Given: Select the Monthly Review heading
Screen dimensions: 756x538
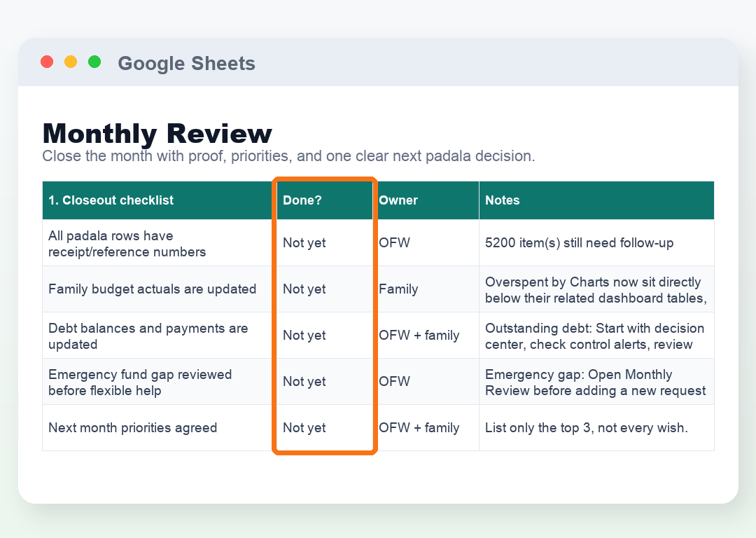Looking at the screenshot, I should coord(157,133).
